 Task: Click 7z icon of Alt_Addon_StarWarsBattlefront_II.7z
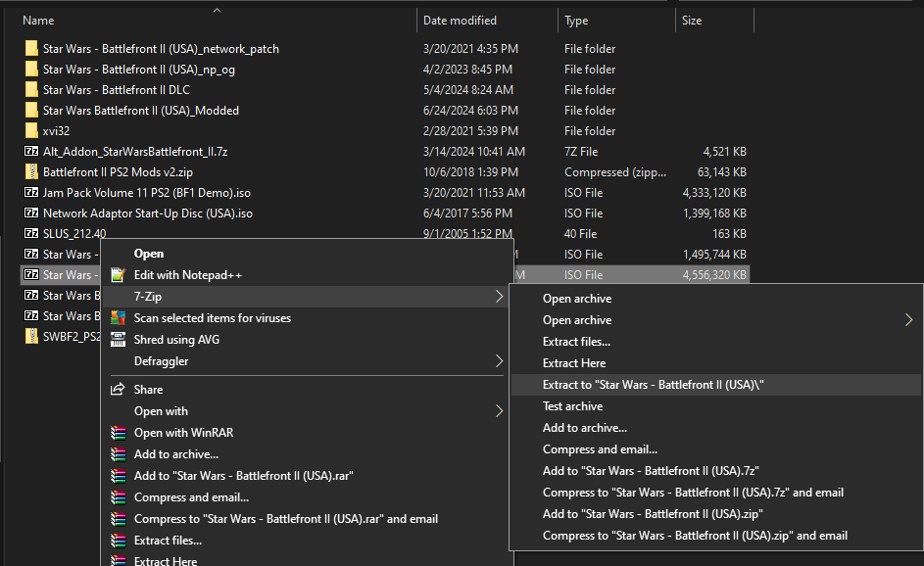tap(31, 151)
